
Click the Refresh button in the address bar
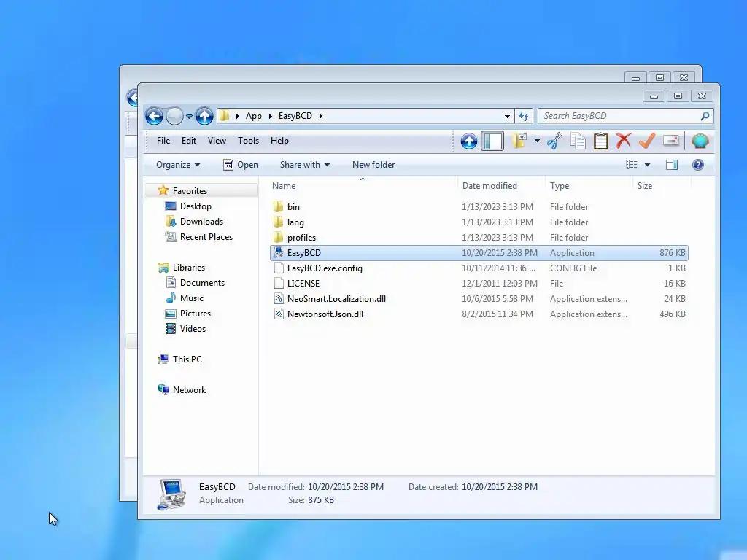[524, 116]
